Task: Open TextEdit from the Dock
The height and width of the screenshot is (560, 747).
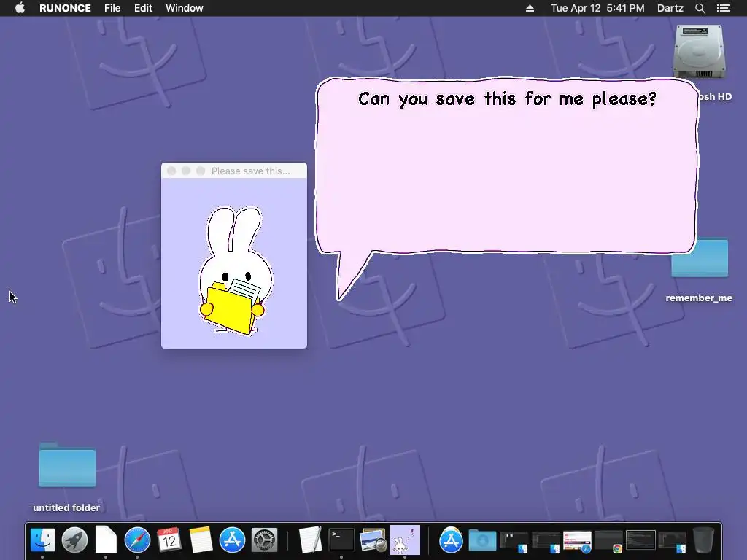Action: [310, 540]
